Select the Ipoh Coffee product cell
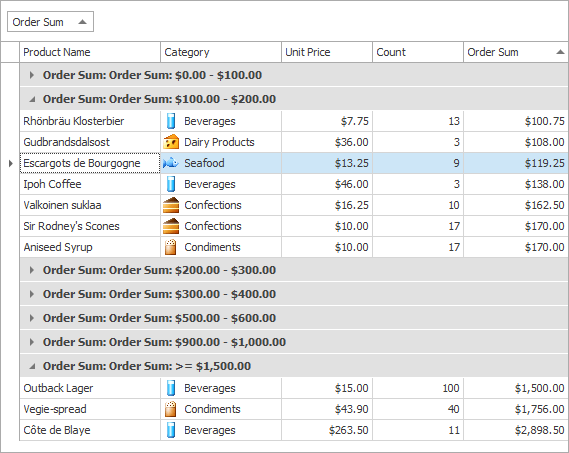569x453 pixels. tap(90, 184)
